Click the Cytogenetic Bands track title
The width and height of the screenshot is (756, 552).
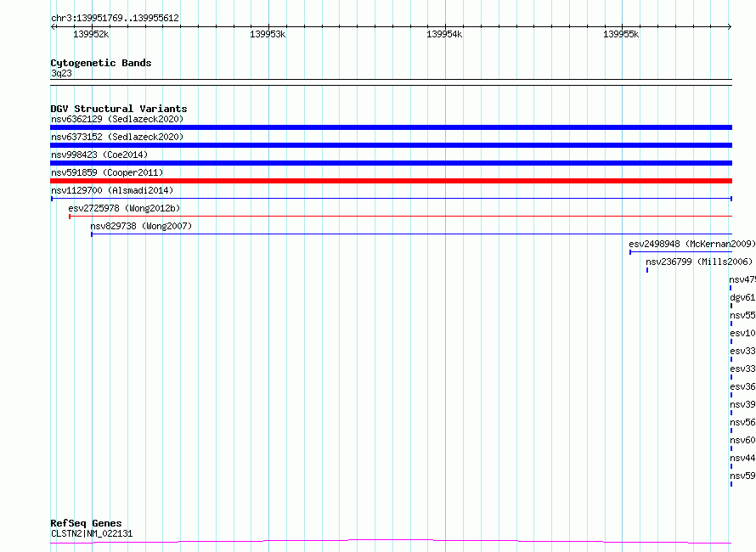click(100, 63)
